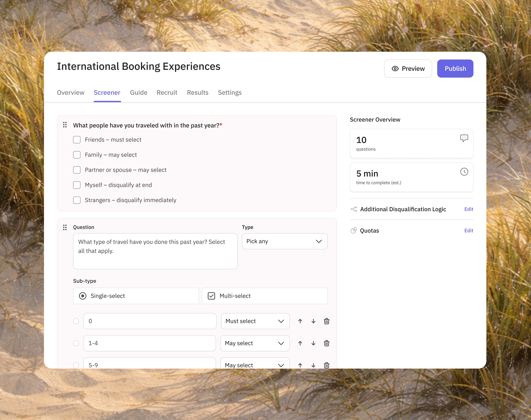Check the Strangers checkbox
Viewport: 531px width, 420px height.
pos(77,200)
